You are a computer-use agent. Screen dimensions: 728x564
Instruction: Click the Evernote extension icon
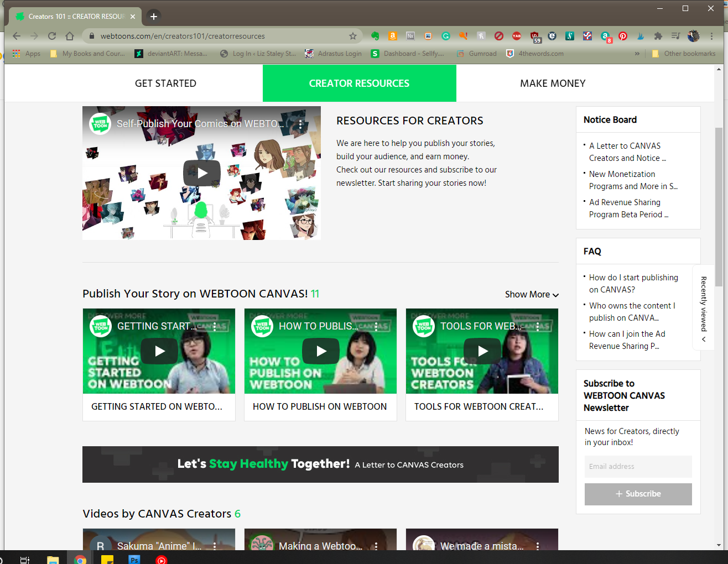click(x=375, y=36)
